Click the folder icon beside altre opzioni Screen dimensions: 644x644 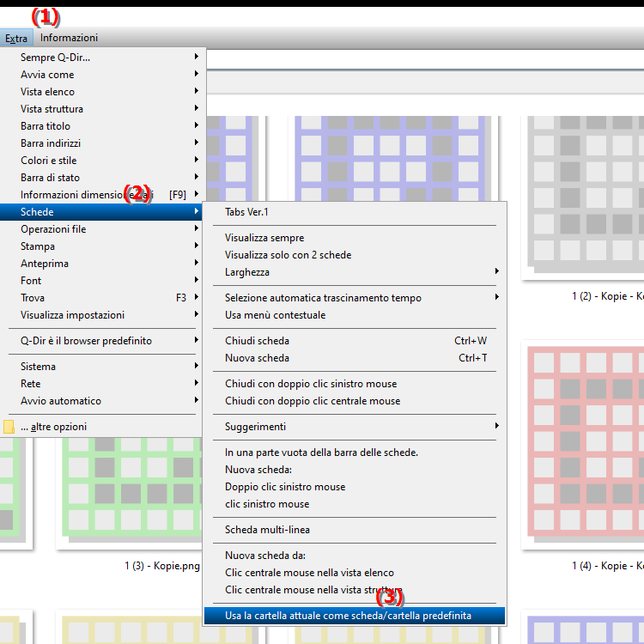[9, 427]
